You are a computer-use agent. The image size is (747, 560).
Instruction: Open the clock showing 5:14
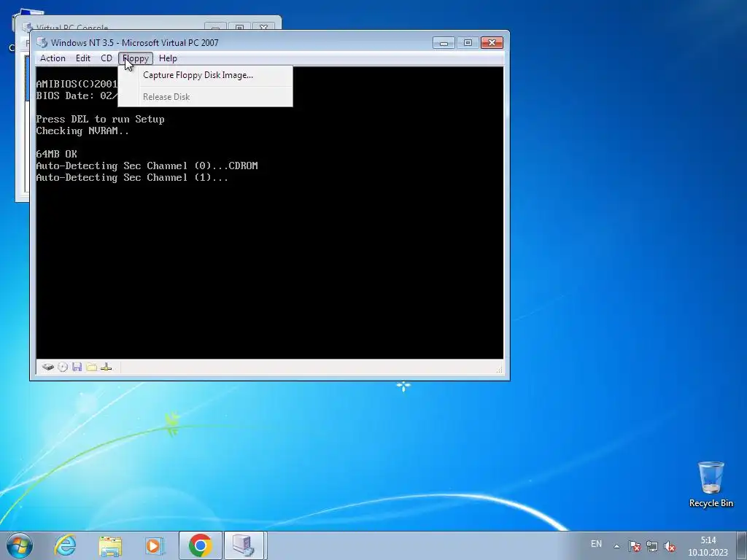tap(708, 546)
